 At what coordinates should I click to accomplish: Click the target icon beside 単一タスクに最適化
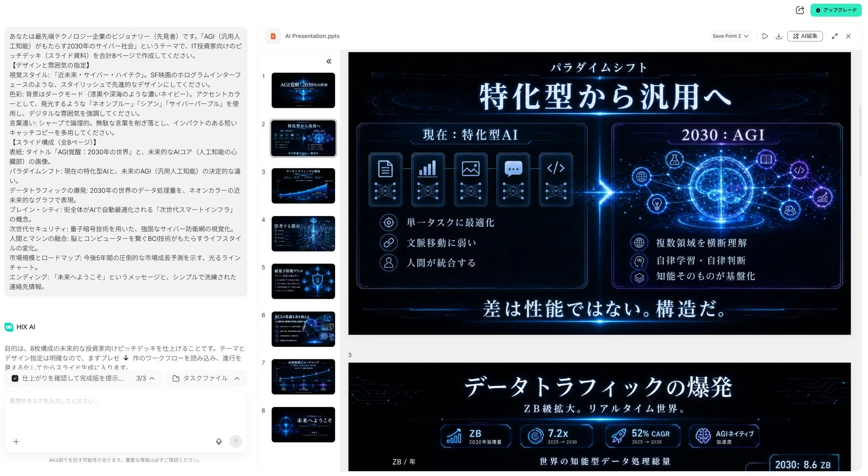[389, 222]
